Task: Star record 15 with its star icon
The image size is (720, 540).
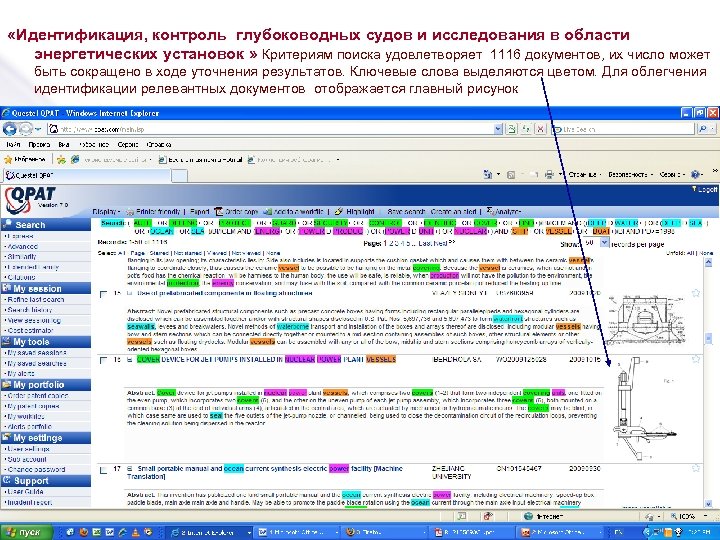Action: click(696, 293)
